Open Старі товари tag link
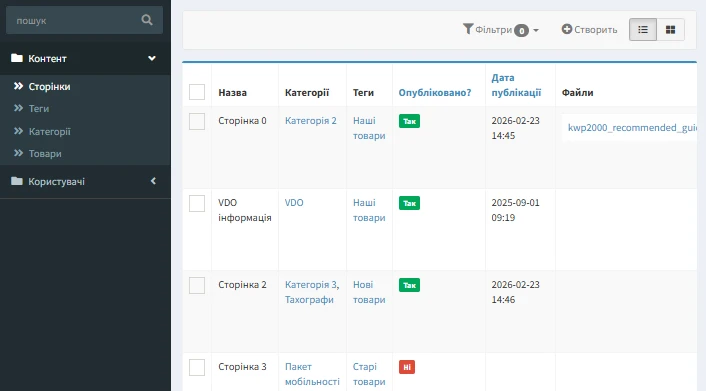Image resolution: width=706 pixels, height=391 pixels. (x=369, y=374)
